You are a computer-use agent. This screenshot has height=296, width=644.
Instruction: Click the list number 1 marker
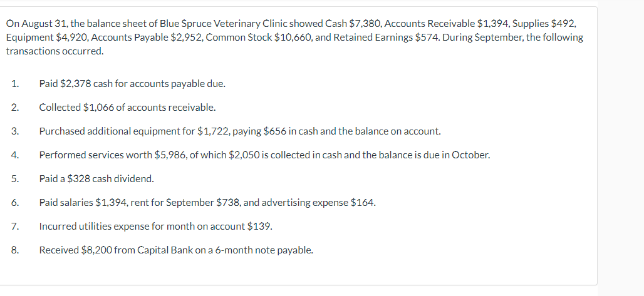point(15,84)
